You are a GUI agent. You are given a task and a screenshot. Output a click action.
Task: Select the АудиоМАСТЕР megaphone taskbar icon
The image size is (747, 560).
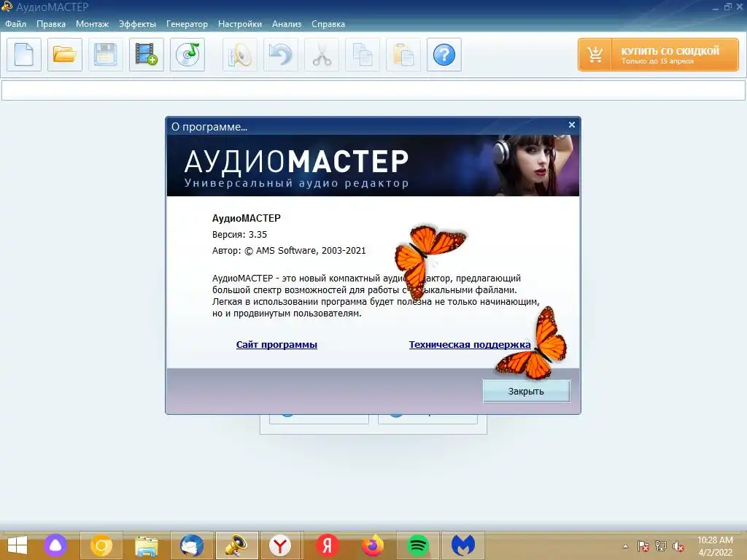click(237, 545)
